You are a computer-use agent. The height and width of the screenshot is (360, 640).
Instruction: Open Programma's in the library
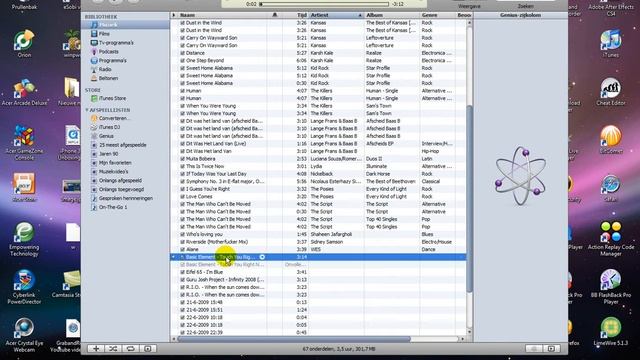coord(113,60)
